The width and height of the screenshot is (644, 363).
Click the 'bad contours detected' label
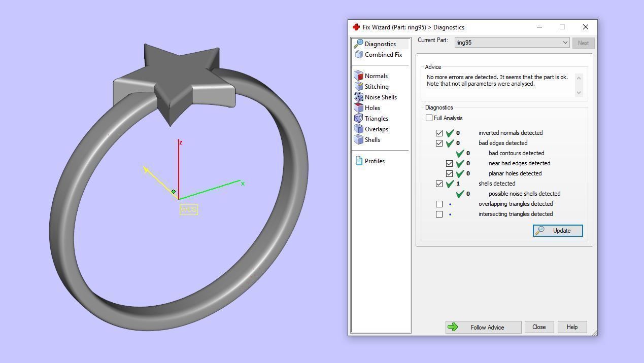[x=516, y=153]
